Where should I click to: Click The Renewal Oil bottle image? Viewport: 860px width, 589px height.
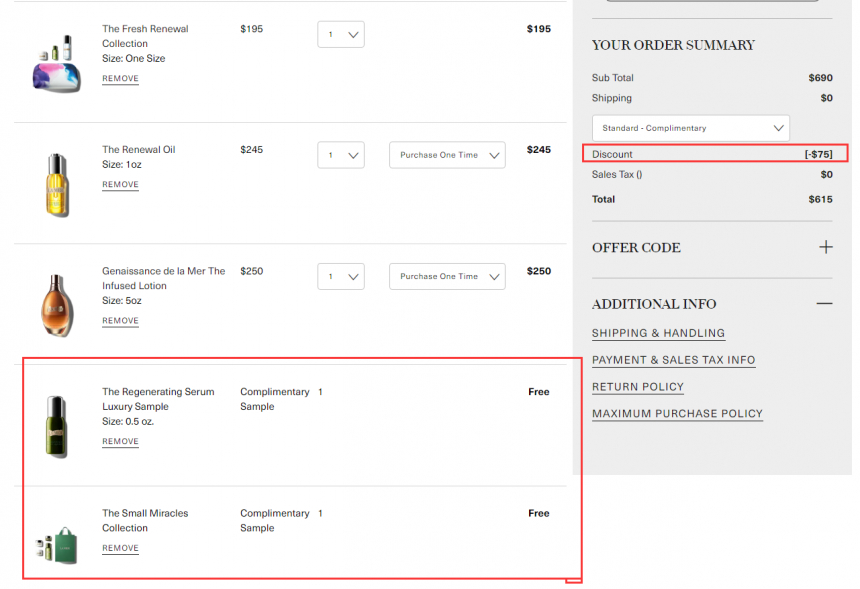click(57, 185)
